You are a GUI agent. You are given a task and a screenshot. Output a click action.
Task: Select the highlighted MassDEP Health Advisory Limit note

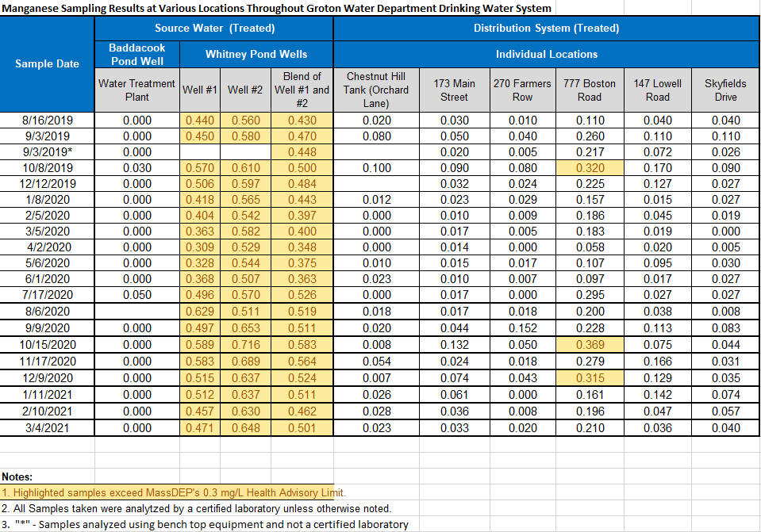173,492
